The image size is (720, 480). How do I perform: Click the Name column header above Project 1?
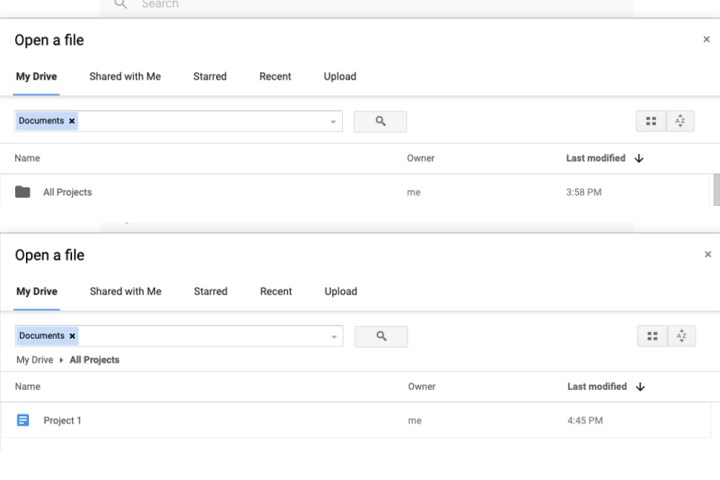[28, 386]
